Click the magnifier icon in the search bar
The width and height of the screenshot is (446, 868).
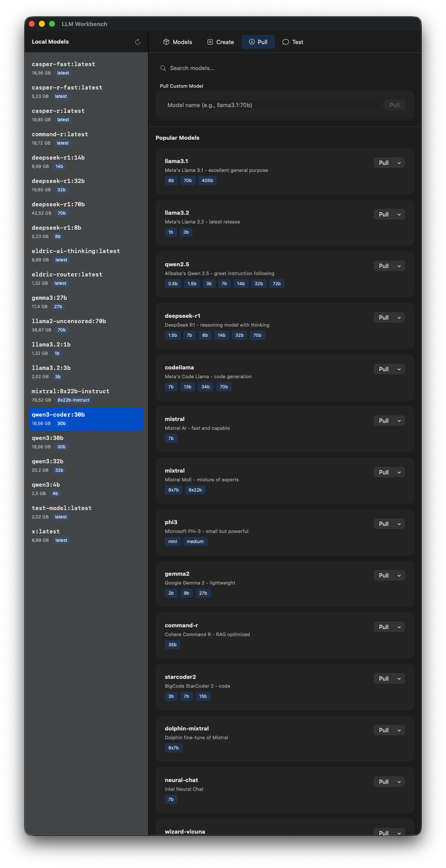pyautogui.click(x=163, y=68)
